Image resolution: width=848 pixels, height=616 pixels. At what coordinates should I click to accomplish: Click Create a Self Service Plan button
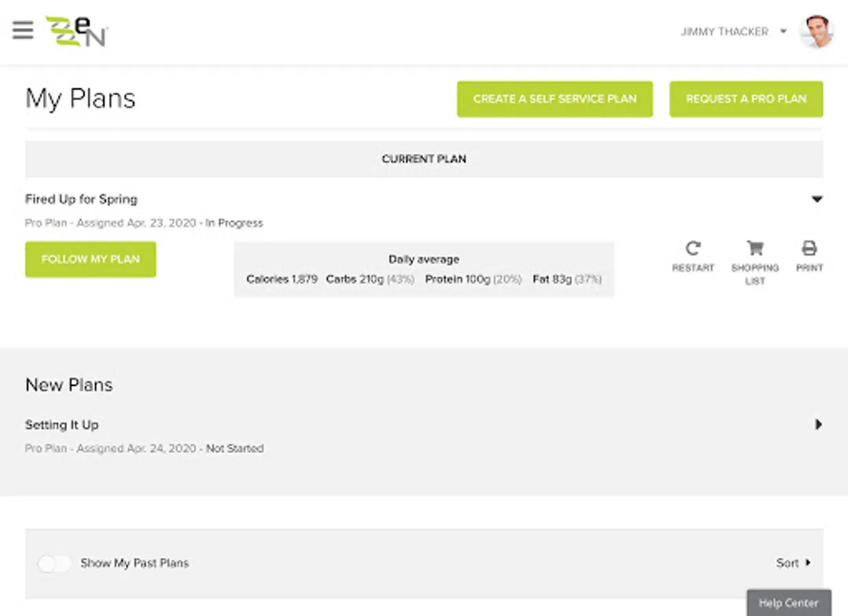554,99
